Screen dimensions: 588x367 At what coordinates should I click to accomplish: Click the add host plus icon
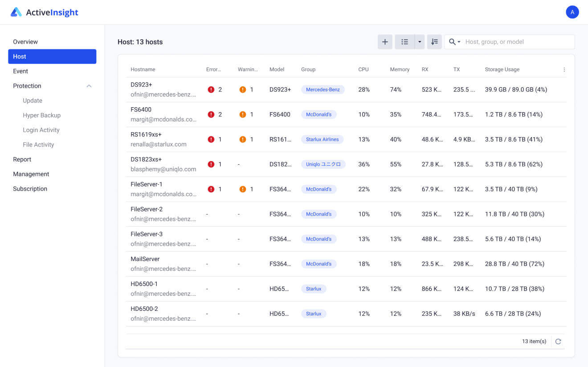385,42
